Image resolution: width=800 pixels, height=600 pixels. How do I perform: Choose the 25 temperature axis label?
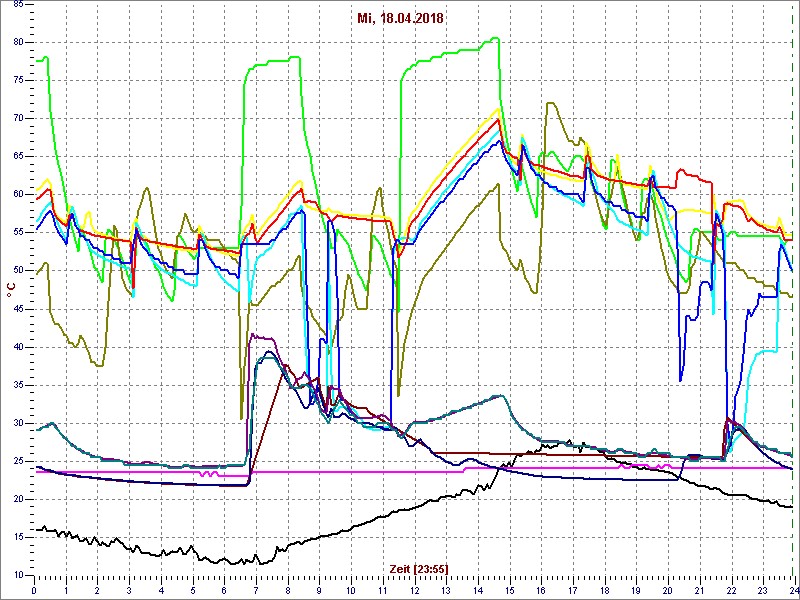coord(17,461)
